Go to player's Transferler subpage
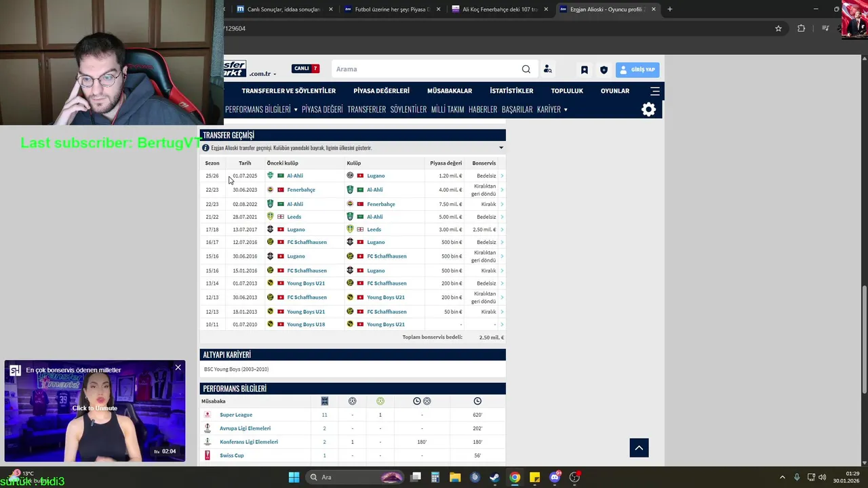The image size is (868, 488). coord(366,110)
